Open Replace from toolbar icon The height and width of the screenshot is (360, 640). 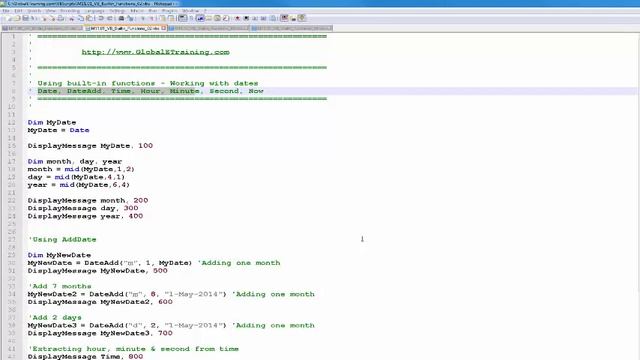[x=130, y=18]
